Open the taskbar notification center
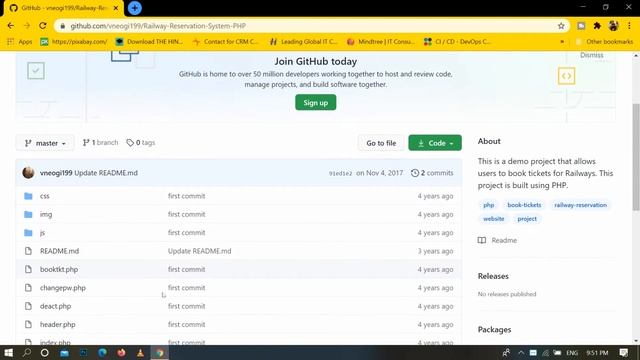 pos(623,353)
